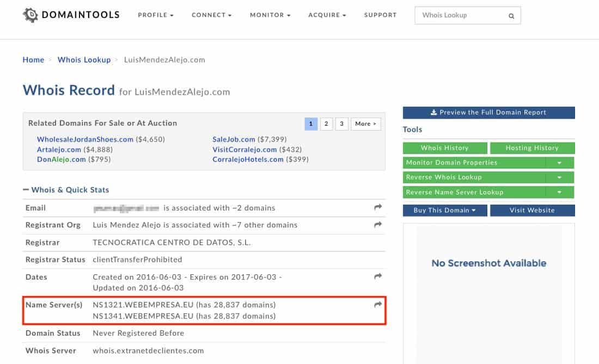
Task: Expand Monitor Domain Properties dropdown arrow
Action: 559,163
